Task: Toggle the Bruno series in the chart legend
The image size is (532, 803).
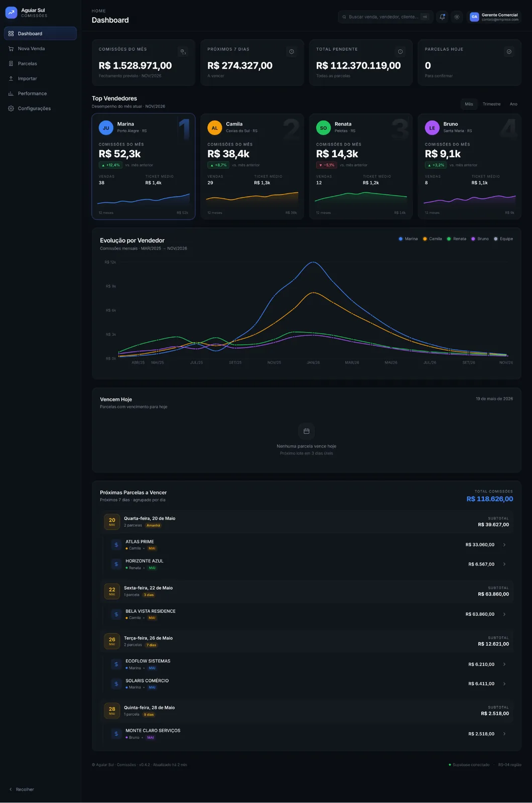Action: 480,239
